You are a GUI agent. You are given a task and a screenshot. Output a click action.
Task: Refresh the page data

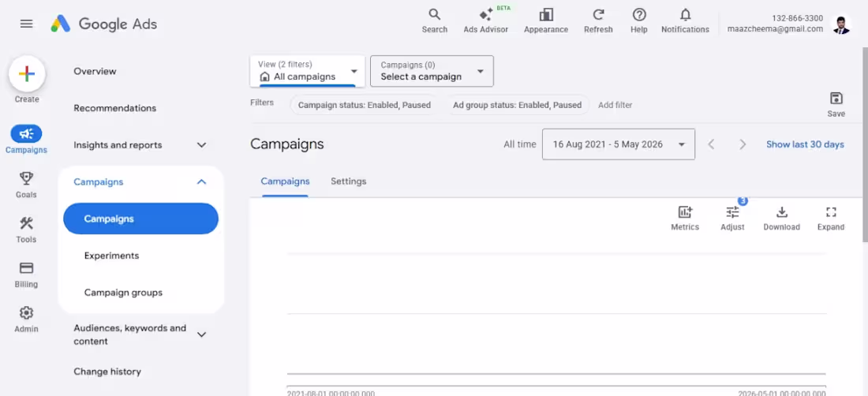[x=598, y=21]
